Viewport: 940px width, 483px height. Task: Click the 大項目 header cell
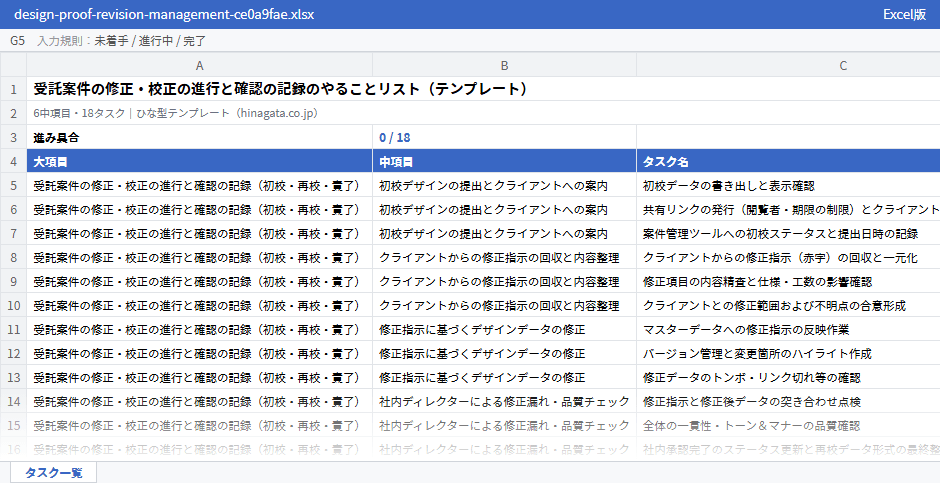(x=200, y=162)
